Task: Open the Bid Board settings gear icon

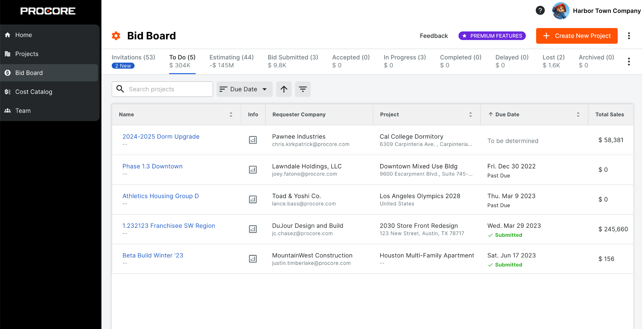Action: click(116, 36)
